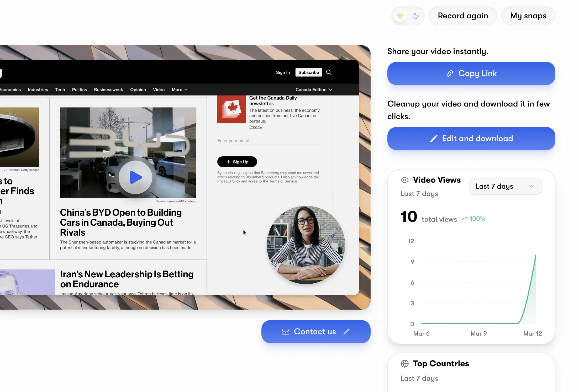Select the Opinion nav item

[138, 90]
